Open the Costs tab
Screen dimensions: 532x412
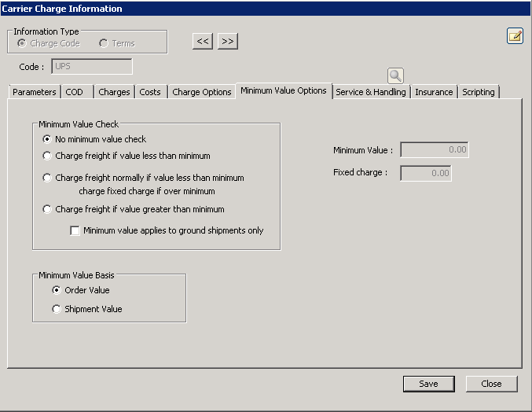click(150, 92)
